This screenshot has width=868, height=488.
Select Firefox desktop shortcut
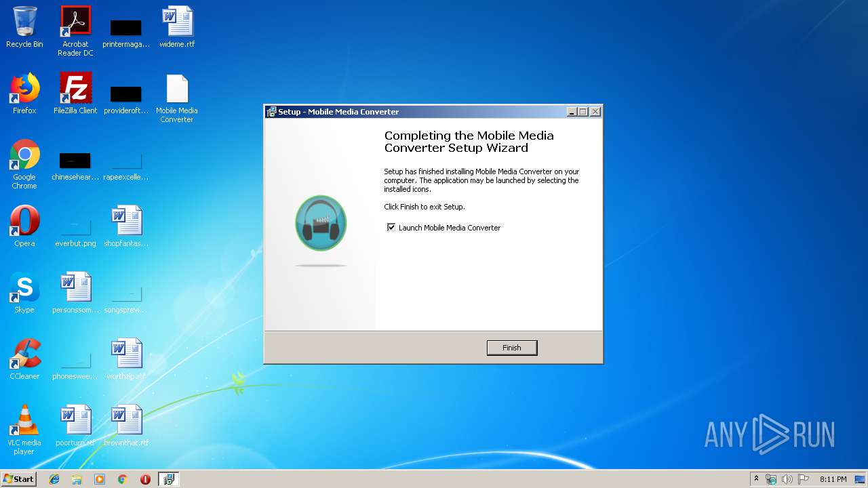coord(24,94)
